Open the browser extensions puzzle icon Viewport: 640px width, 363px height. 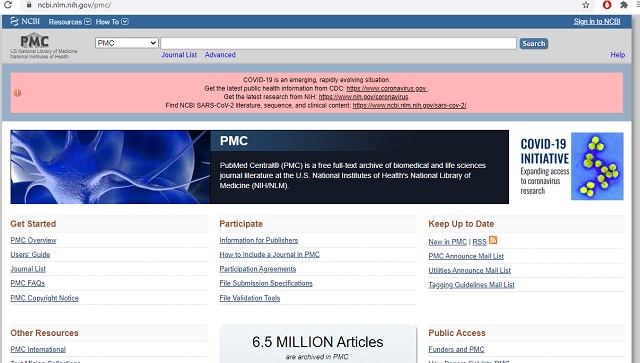point(624,5)
